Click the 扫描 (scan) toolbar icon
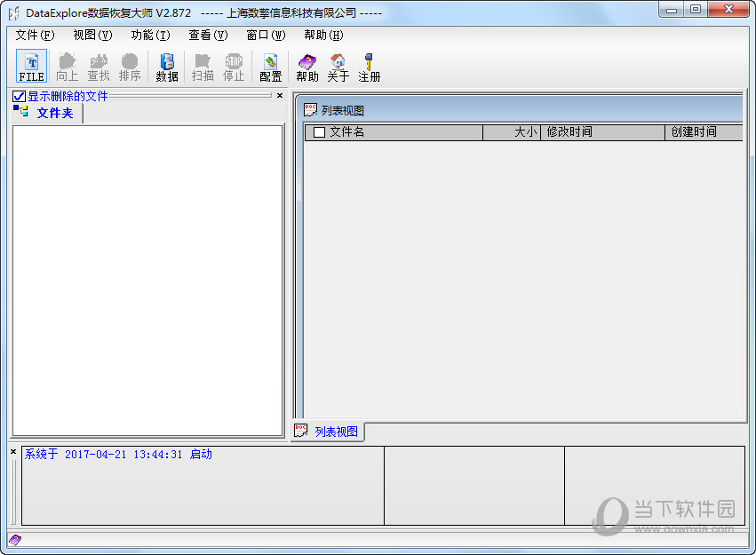The width and height of the screenshot is (756, 555). tap(202, 66)
